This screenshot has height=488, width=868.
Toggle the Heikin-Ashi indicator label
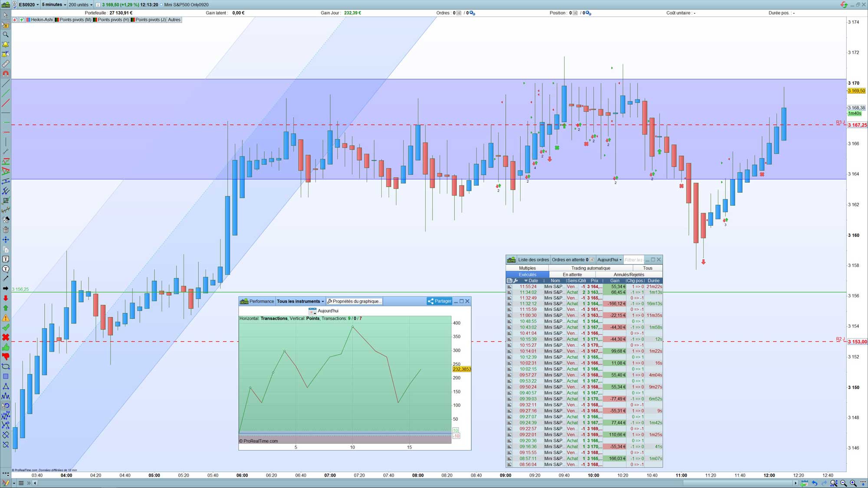point(42,20)
